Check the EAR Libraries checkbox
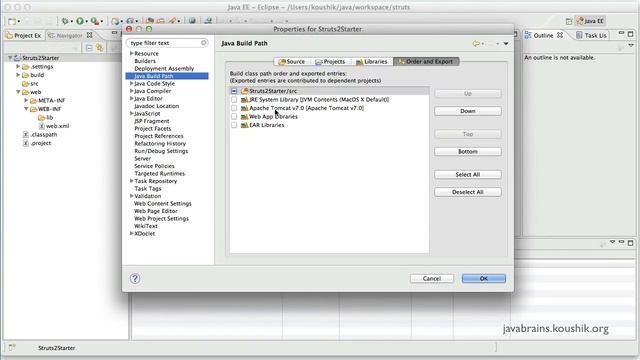 pos(234,125)
